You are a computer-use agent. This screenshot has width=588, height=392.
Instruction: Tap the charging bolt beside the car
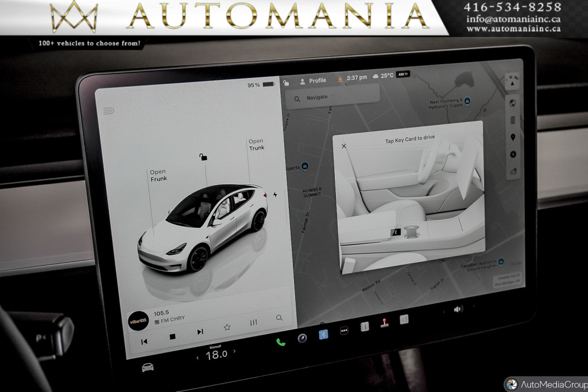tap(275, 195)
